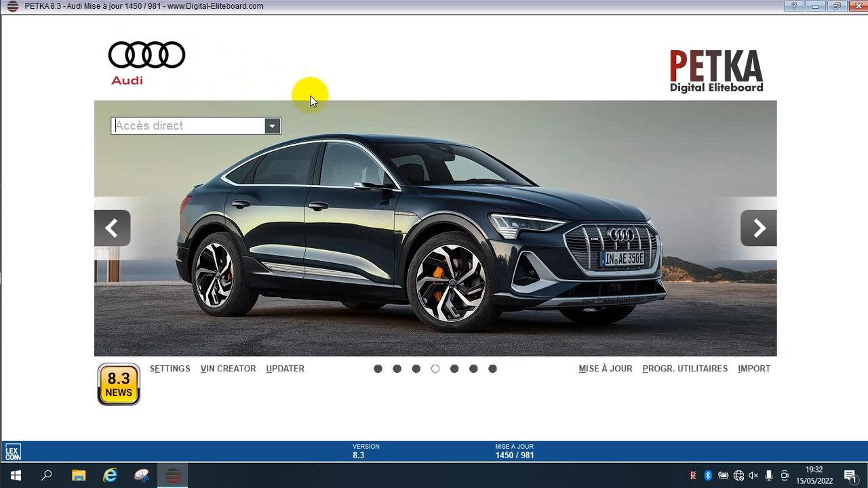Image resolution: width=868 pixels, height=488 pixels.
Task: Open MISE À JOUR link
Action: point(605,369)
